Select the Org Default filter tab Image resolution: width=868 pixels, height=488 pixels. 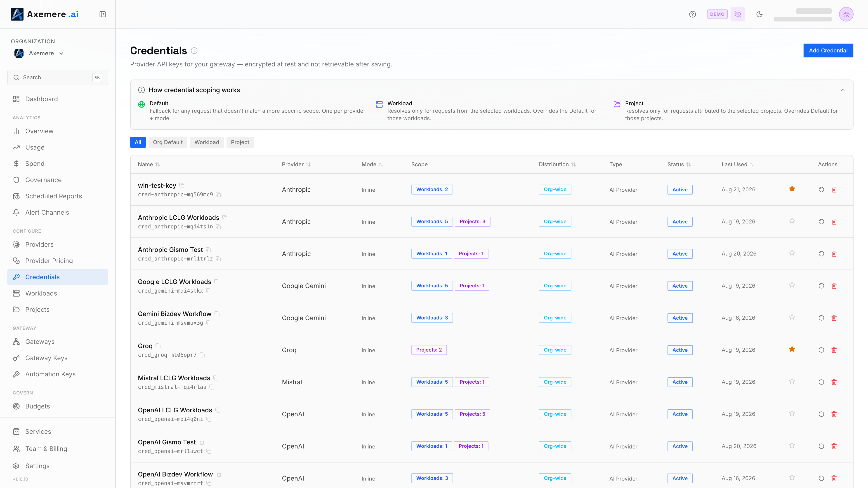pos(168,142)
